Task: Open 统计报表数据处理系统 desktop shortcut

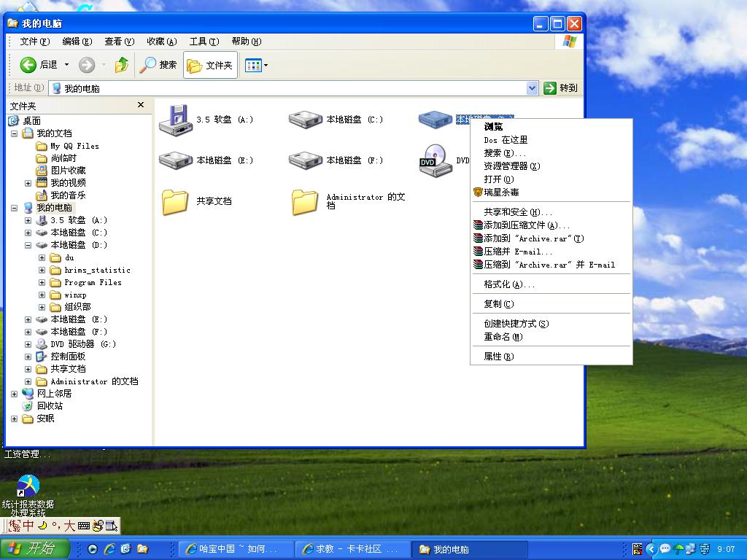Action: point(28,496)
